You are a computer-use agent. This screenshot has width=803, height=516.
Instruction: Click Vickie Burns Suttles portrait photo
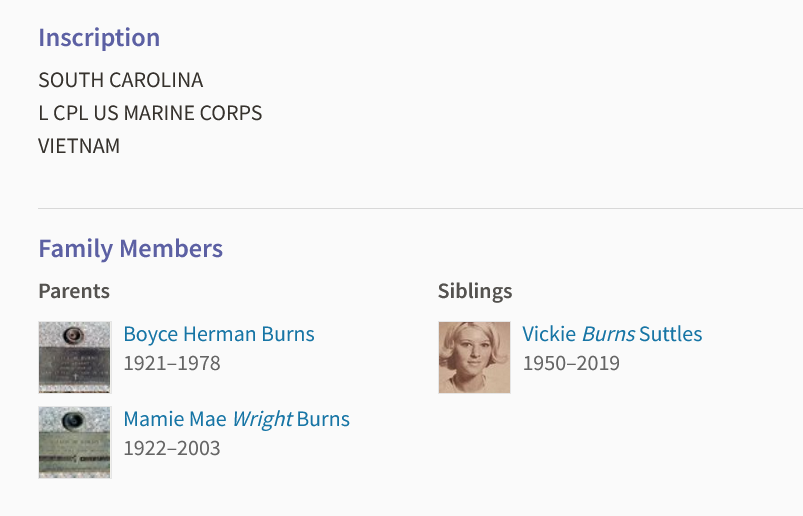(x=474, y=357)
